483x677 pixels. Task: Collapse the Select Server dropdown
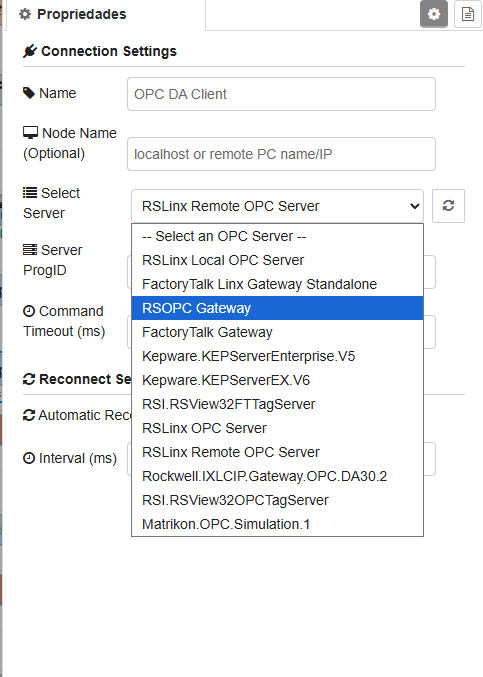(x=278, y=206)
